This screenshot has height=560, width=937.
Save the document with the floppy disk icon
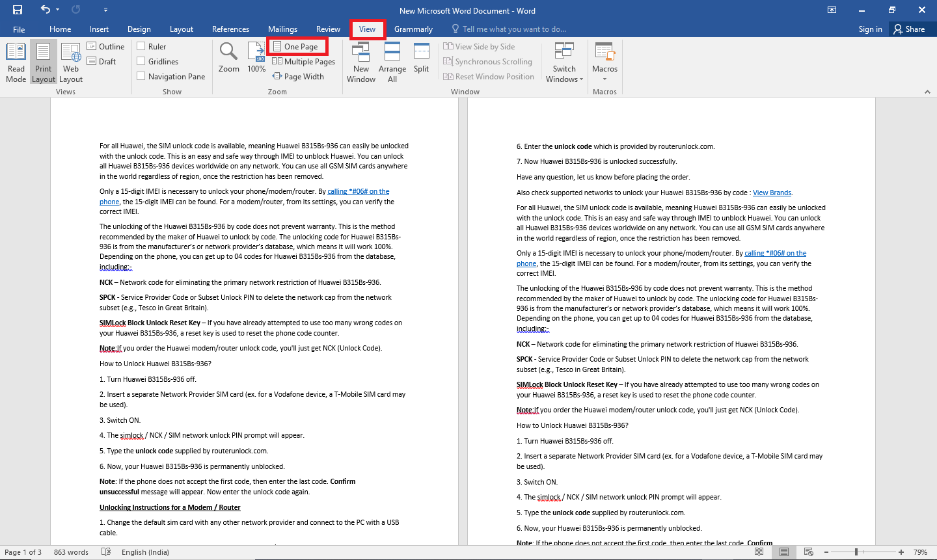18,10
